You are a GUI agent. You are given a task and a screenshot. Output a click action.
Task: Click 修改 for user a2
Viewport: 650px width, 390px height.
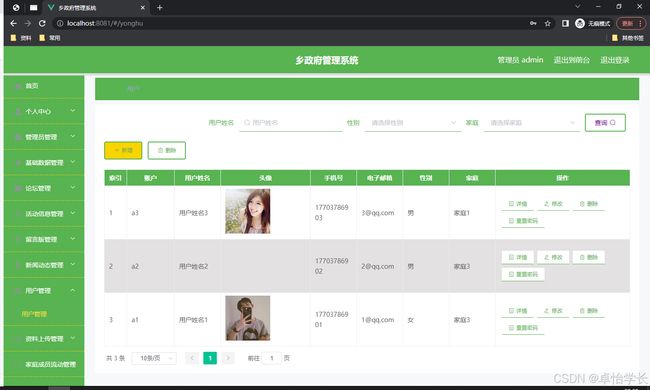point(553,257)
